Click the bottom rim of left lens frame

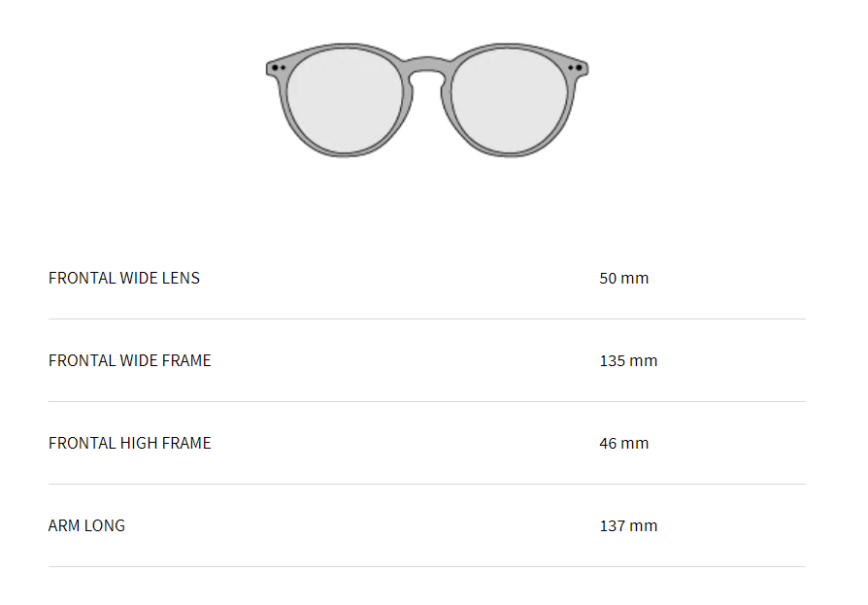[345, 154]
